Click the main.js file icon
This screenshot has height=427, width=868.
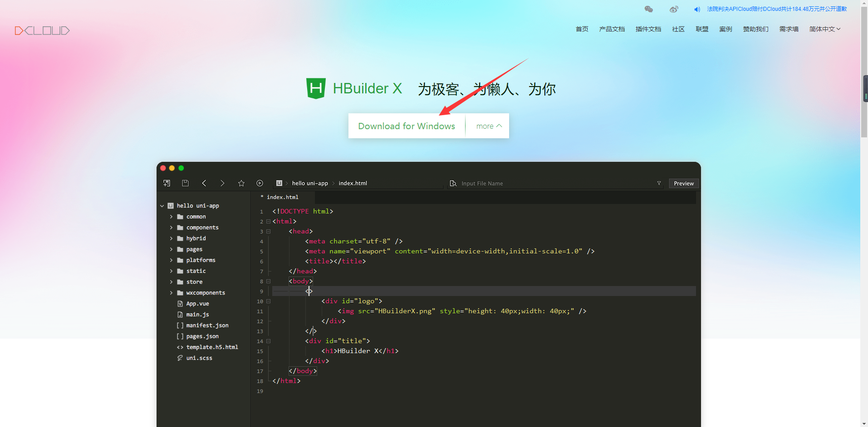[x=180, y=315]
